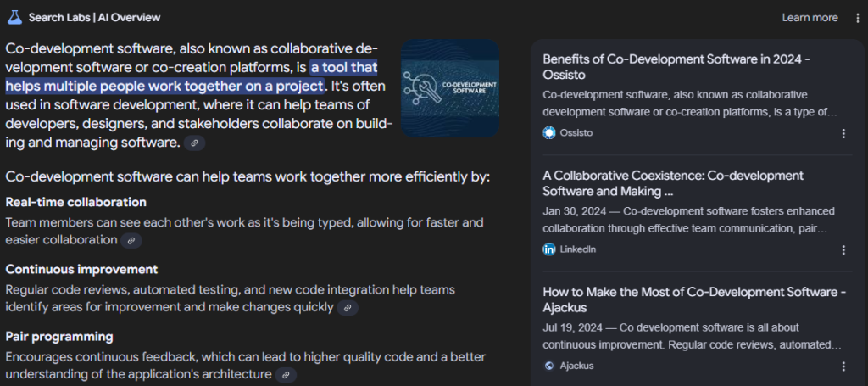This screenshot has width=868, height=386.
Task: Click the Ossisto favicon icon
Action: pos(549,133)
